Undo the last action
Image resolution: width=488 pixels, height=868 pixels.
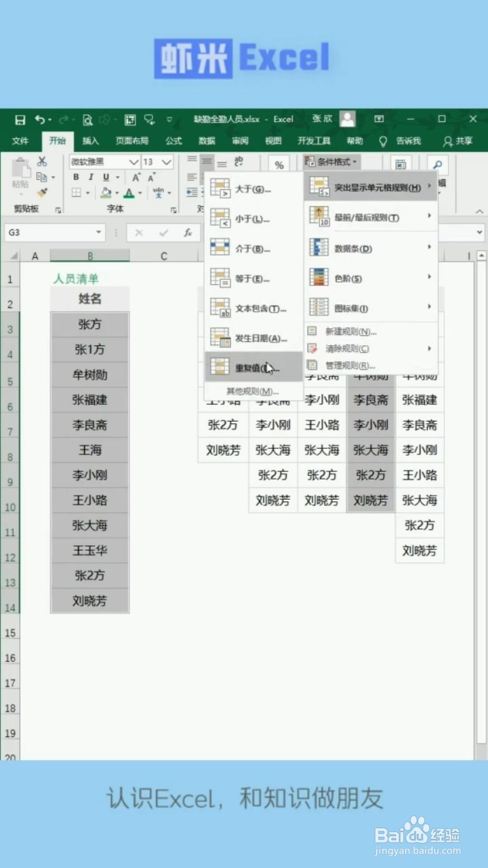39,119
